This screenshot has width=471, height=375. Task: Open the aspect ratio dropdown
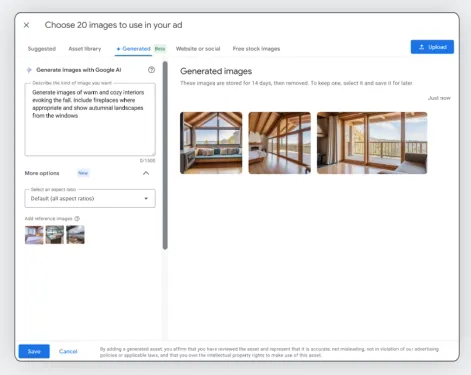pos(90,198)
